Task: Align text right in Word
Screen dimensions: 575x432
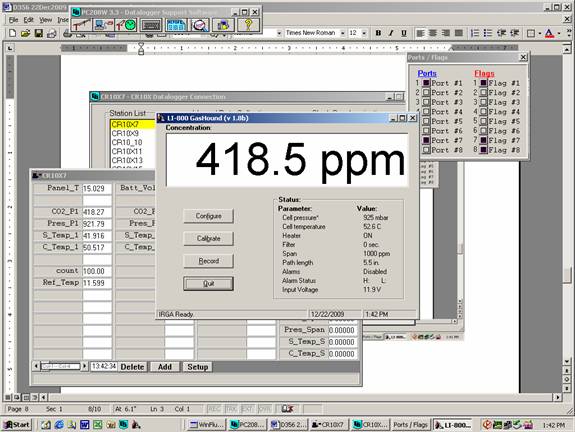Action: pyautogui.click(x=446, y=33)
